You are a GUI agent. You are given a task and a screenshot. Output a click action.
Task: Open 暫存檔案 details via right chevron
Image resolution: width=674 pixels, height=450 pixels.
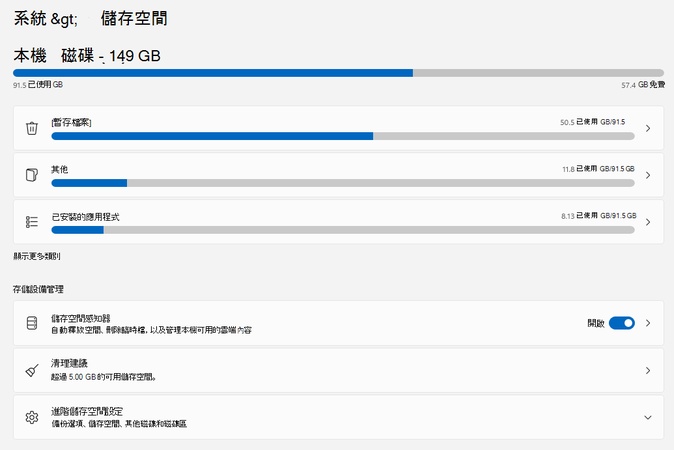(647, 128)
